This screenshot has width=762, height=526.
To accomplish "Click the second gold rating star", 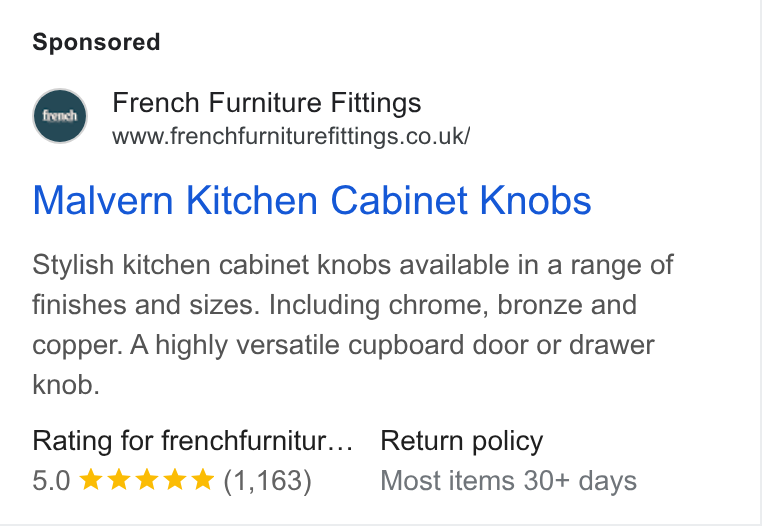I will click(119, 480).
